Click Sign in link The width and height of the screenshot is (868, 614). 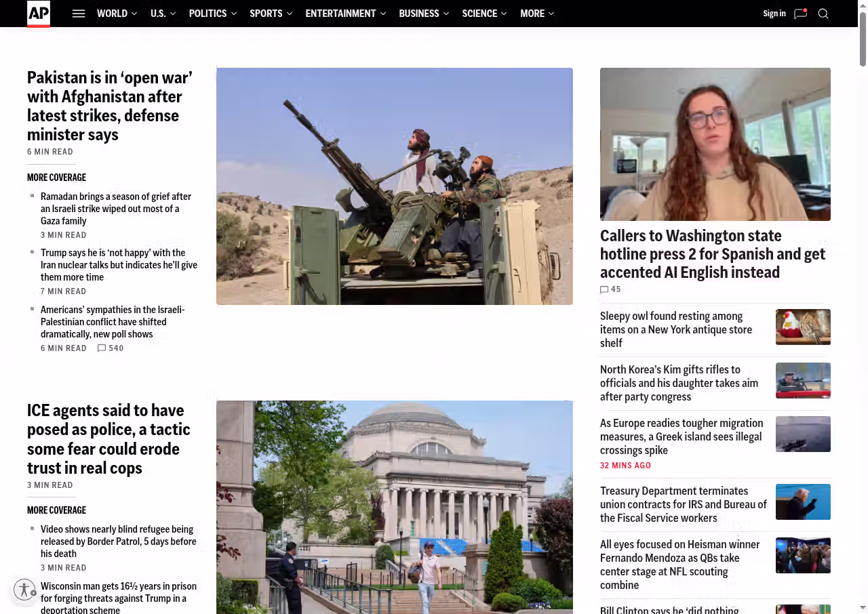774,14
